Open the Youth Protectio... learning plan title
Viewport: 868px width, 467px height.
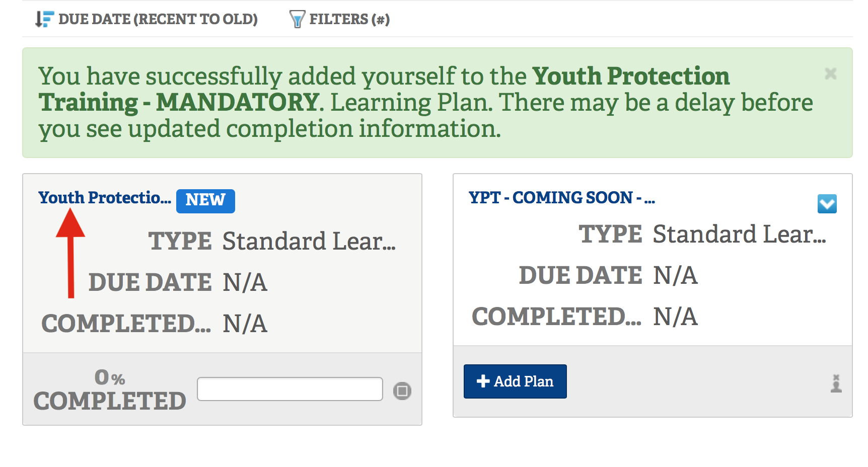click(105, 198)
